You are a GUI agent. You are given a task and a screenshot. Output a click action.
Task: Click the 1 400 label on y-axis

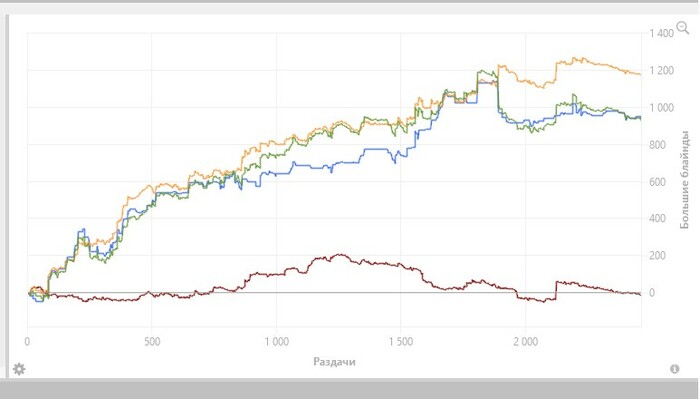(662, 33)
